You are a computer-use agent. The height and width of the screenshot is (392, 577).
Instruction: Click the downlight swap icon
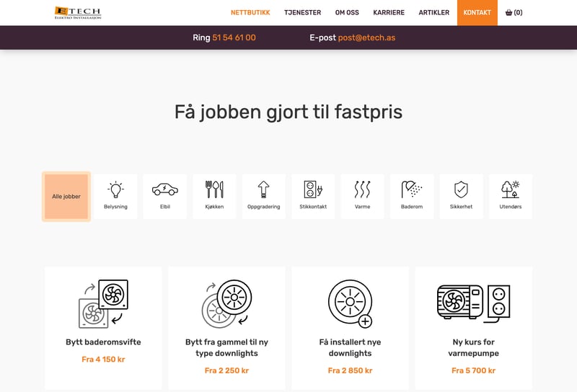(x=226, y=304)
